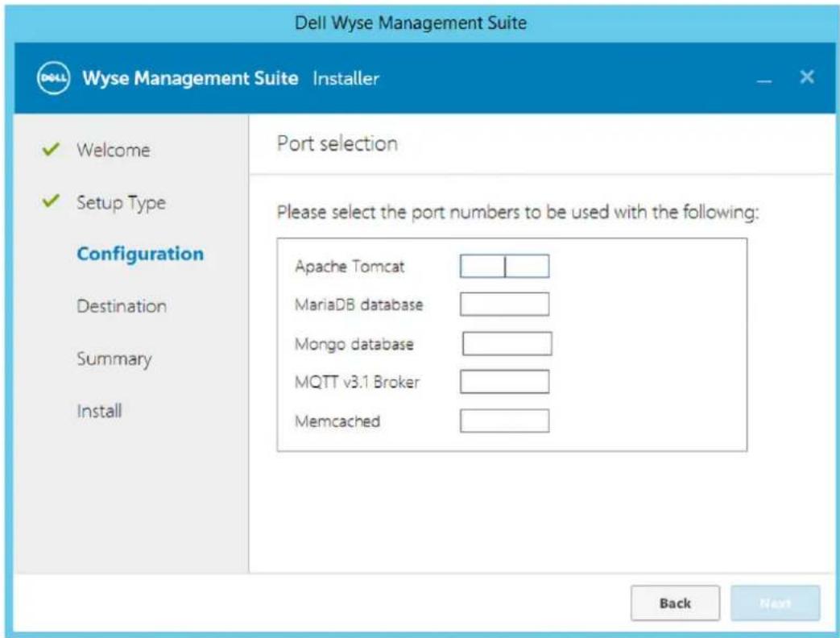This screenshot has width=840, height=638.
Task: Click the MariaDB database port field
Action: pyautogui.click(x=504, y=304)
